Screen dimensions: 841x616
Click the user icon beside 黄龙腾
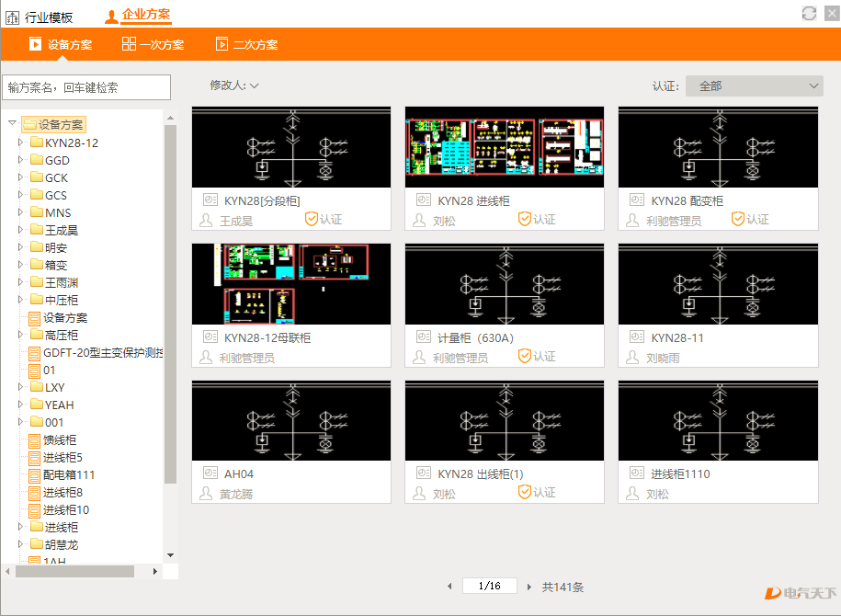pos(206,494)
